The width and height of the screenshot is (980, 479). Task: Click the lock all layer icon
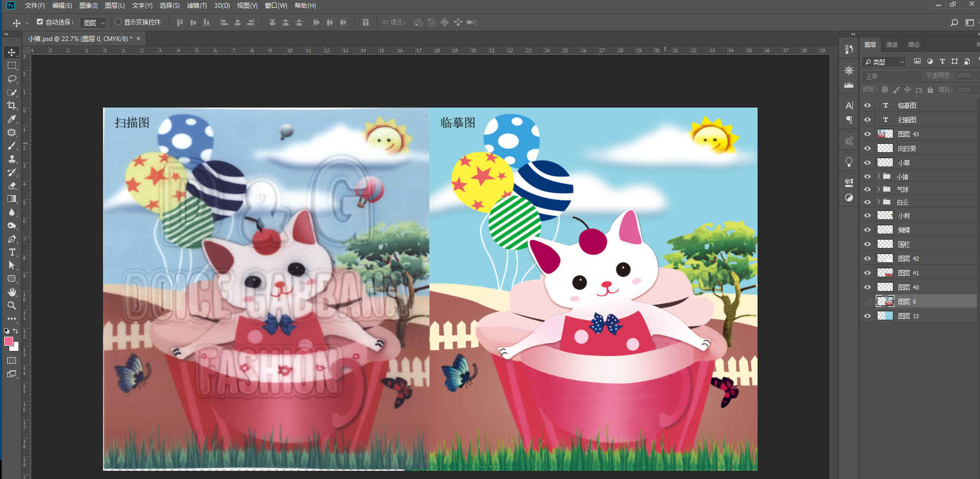[x=930, y=90]
